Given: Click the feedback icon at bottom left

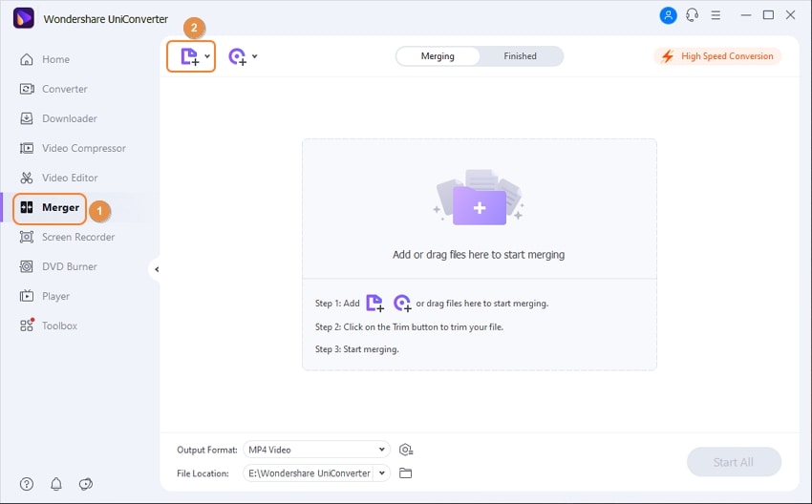Looking at the screenshot, I should click(86, 484).
